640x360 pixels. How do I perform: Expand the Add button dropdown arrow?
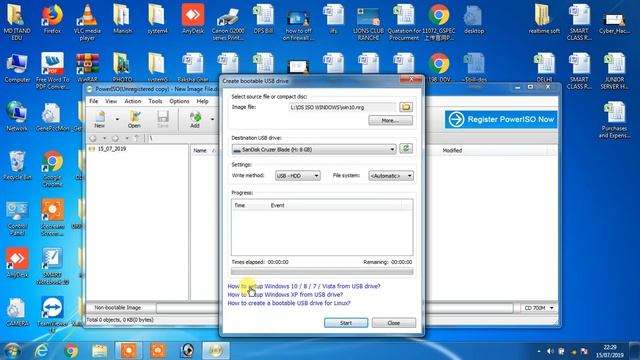click(212, 119)
